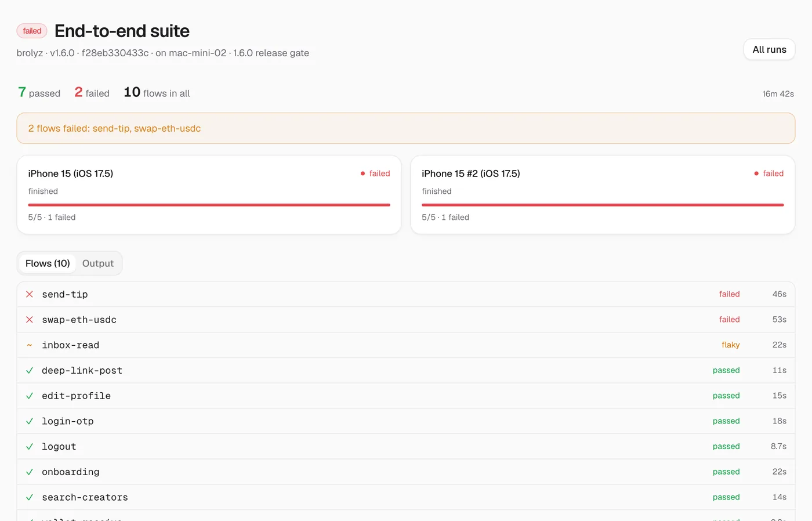Select the onboarding flow name
This screenshot has width=812, height=521.
tap(71, 472)
